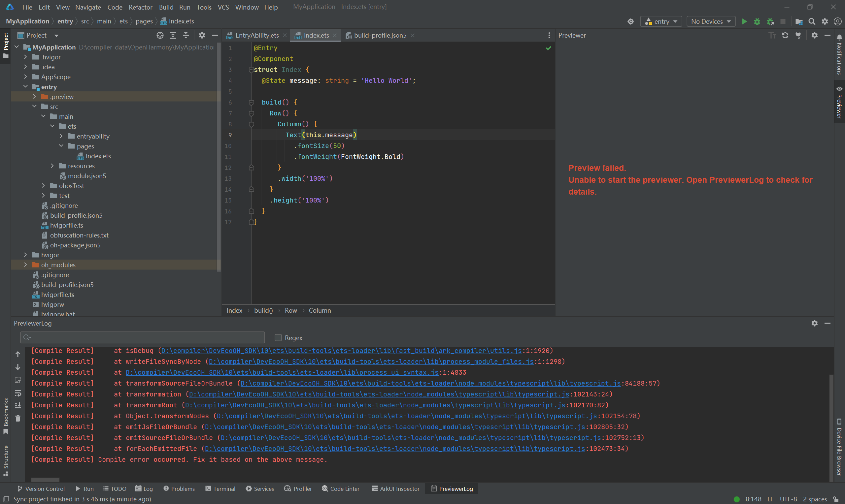
Task: Click Select Opened File target icon
Action: (x=160, y=35)
